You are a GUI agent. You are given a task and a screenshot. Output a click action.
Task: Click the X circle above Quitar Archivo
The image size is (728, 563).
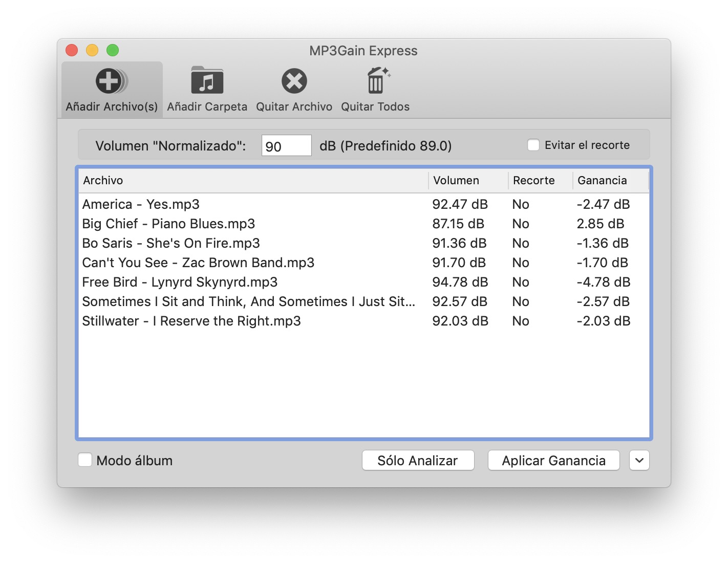tap(293, 82)
